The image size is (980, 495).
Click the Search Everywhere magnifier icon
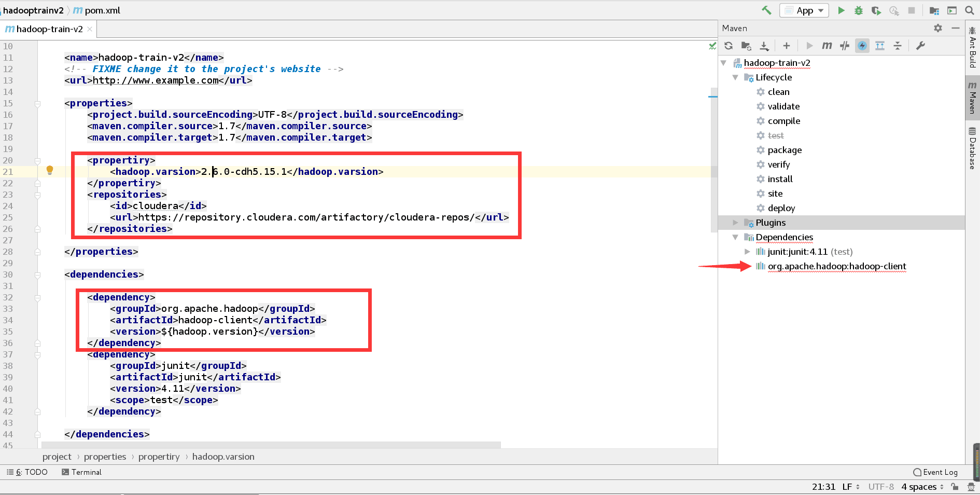(969, 10)
